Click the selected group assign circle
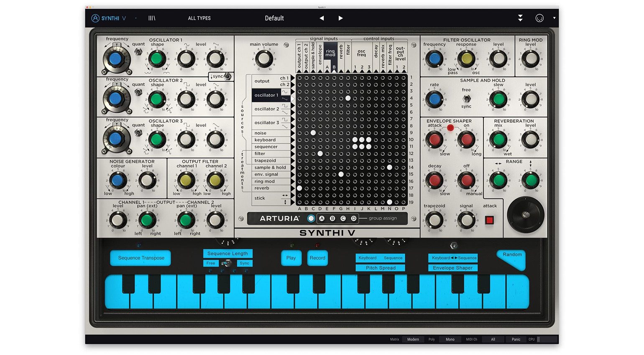This screenshot has width=644, height=355. [x=311, y=218]
